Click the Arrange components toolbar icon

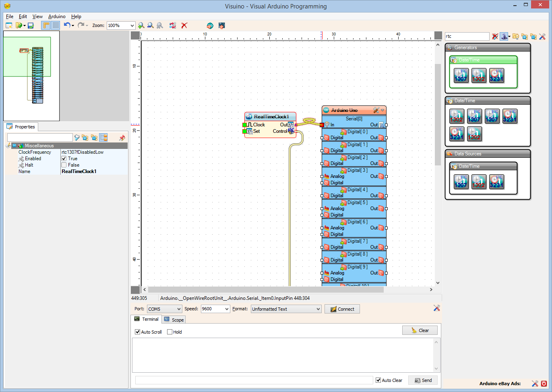tap(173, 25)
